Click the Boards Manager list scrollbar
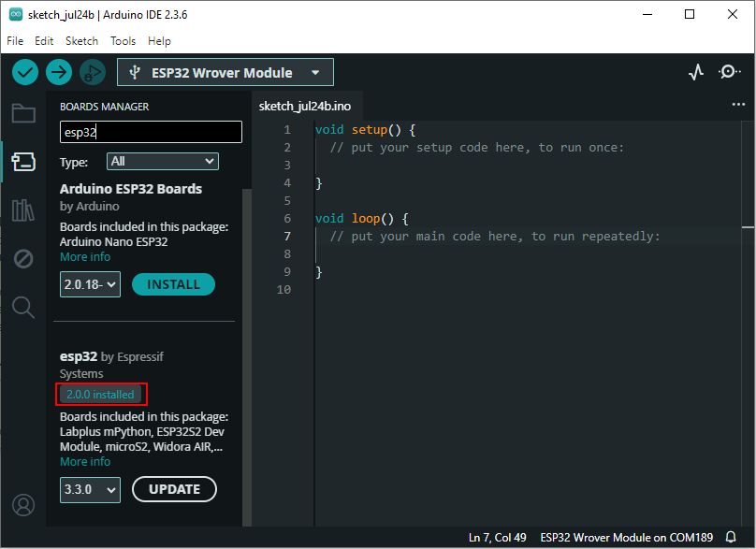Image resolution: width=756 pixels, height=549 pixels. click(247, 356)
